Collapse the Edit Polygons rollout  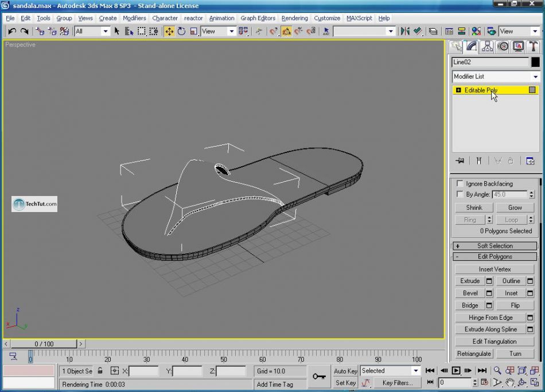coord(495,257)
